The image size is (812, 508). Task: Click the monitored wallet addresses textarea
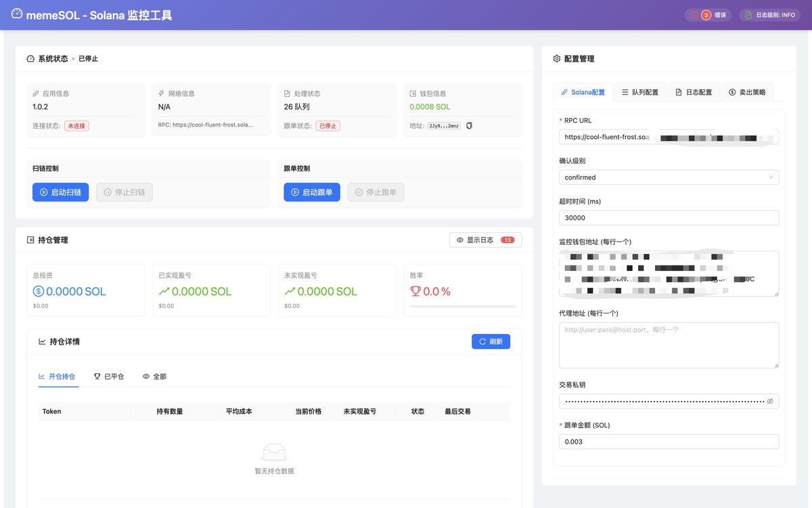[669, 274]
